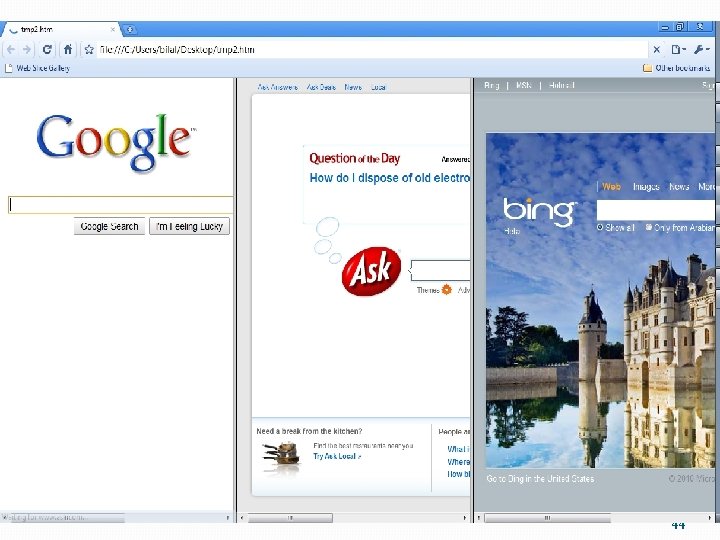Open the home page via house icon
This screenshot has width=720, height=540.
coord(68,49)
